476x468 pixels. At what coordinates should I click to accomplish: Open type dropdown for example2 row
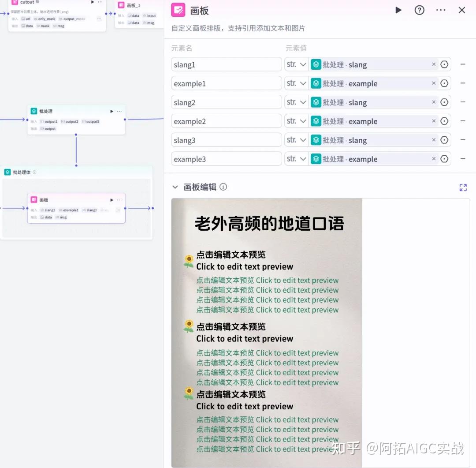click(x=296, y=121)
